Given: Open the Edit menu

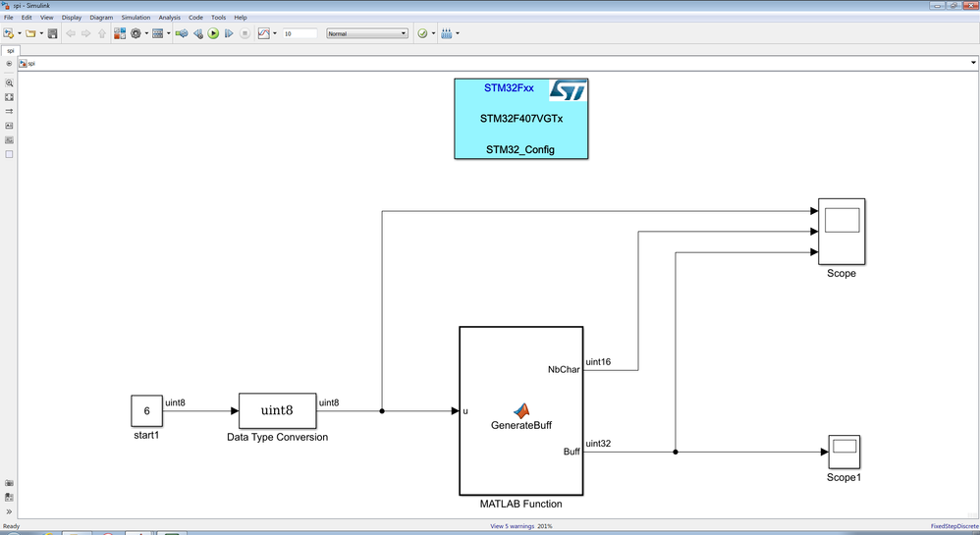Looking at the screenshot, I should [27, 18].
